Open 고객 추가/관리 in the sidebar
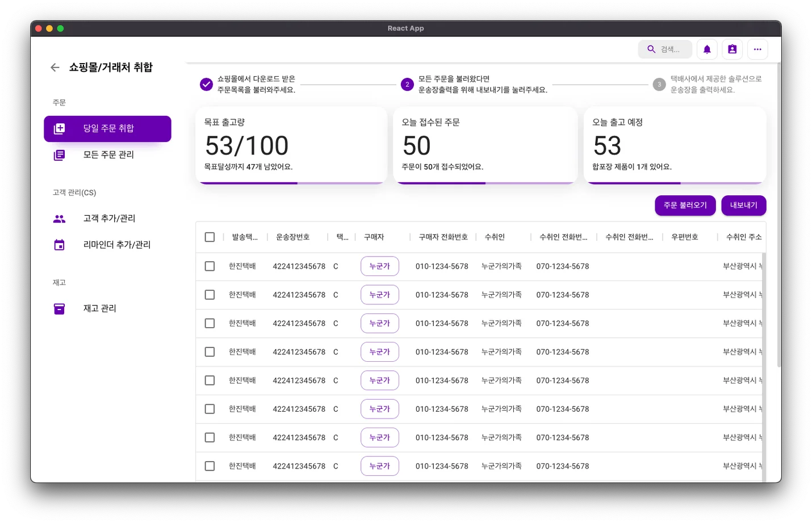Image resolution: width=812 pixels, height=523 pixels. 107,219
